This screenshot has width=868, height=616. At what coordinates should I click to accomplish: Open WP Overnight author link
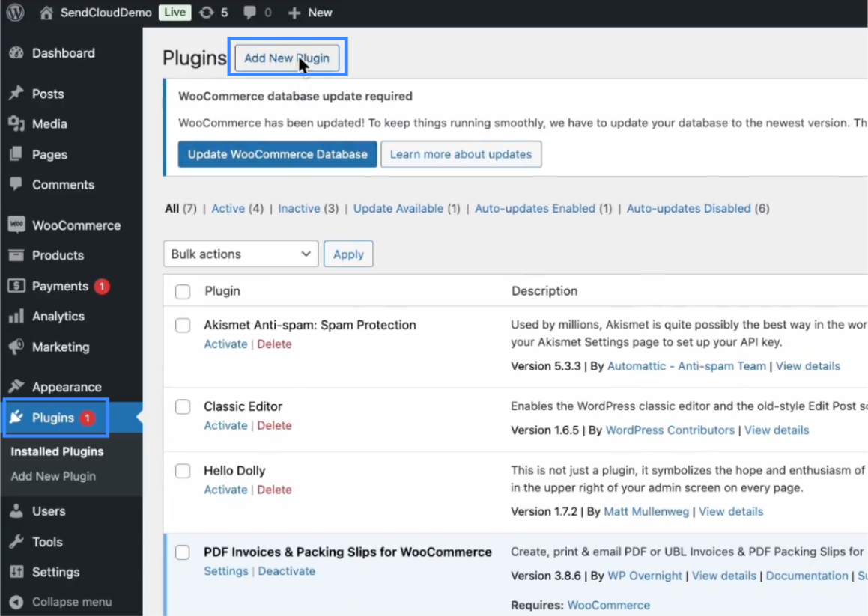pos(645,576)
